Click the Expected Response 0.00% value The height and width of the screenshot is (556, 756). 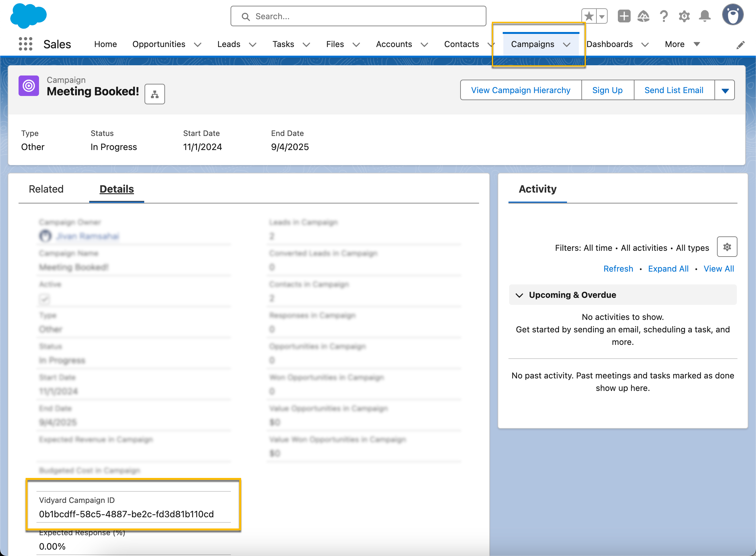pyautogui.click(x=52, y=547)
